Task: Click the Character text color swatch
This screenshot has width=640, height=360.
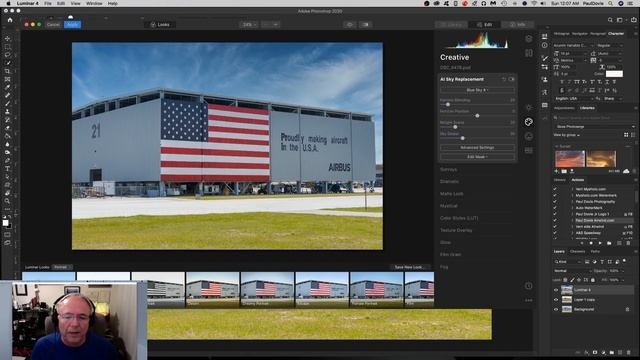Action: click(x=614, y=74)
